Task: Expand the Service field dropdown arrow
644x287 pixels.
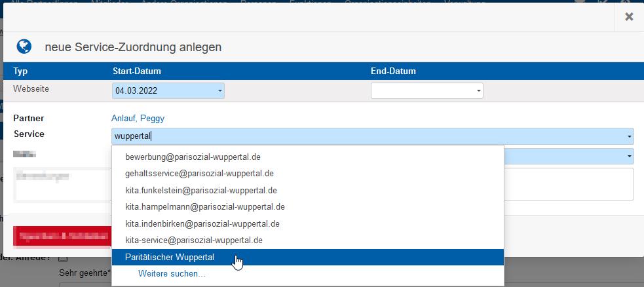Action: click(x=629, y=136)
